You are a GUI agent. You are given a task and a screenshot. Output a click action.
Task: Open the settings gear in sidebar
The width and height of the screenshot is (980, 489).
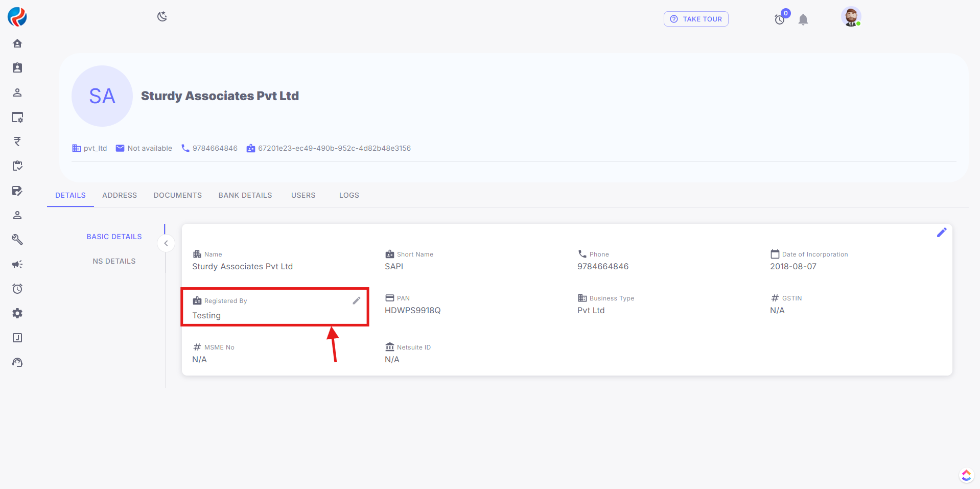(17, 313)
